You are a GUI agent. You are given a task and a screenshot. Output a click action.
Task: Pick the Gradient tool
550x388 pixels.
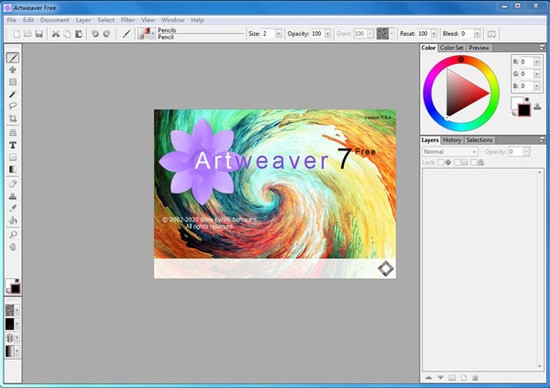tap(13, 169)
